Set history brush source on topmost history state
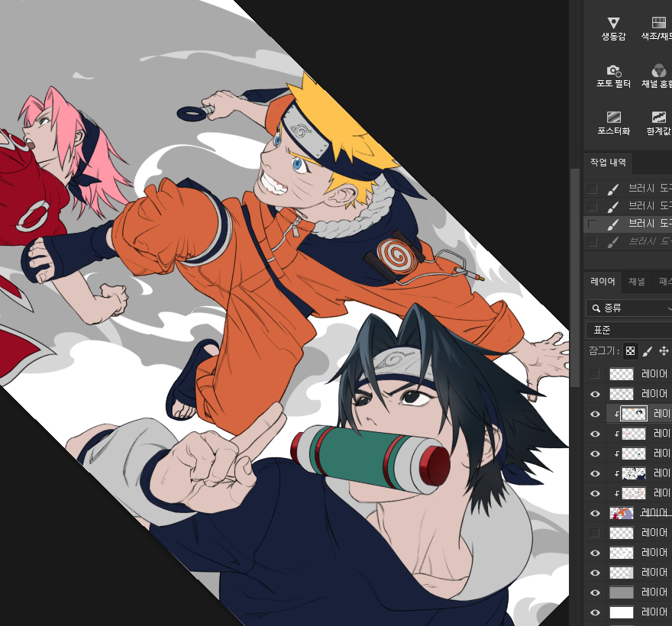The height and width of the screenshot is (626, 672). tap(593, 189)
